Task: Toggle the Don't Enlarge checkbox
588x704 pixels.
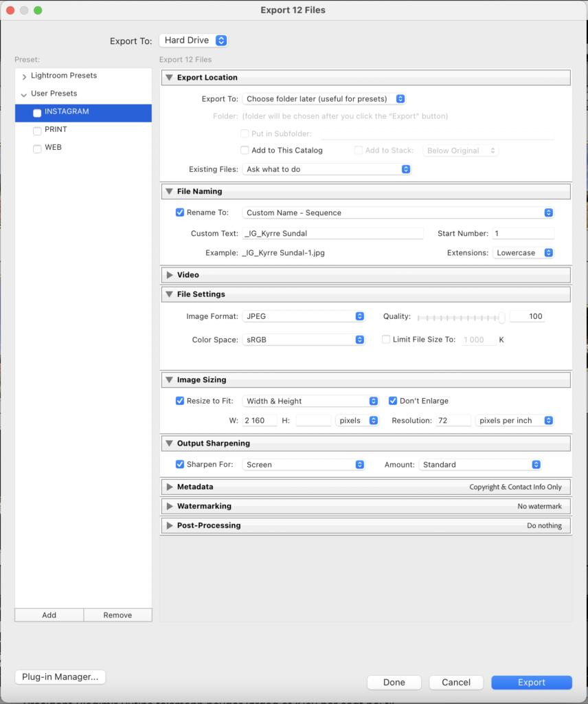Action: pos(393,401)
